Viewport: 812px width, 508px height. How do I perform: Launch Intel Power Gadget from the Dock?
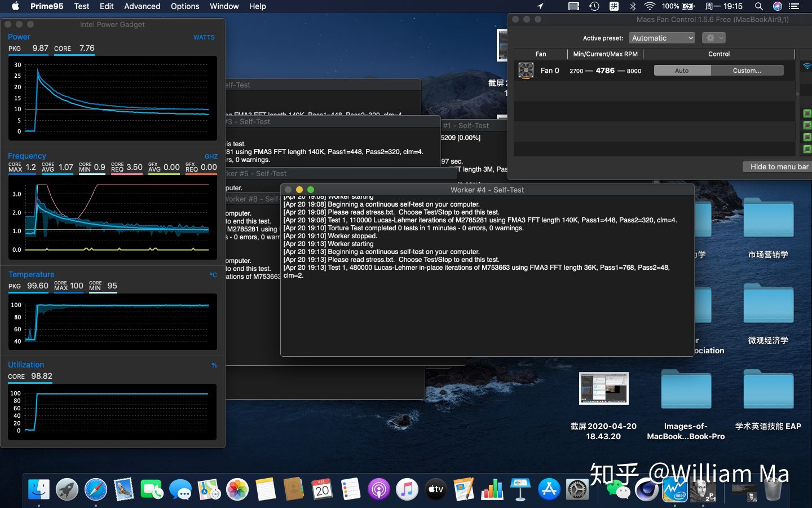pos(675,490)
